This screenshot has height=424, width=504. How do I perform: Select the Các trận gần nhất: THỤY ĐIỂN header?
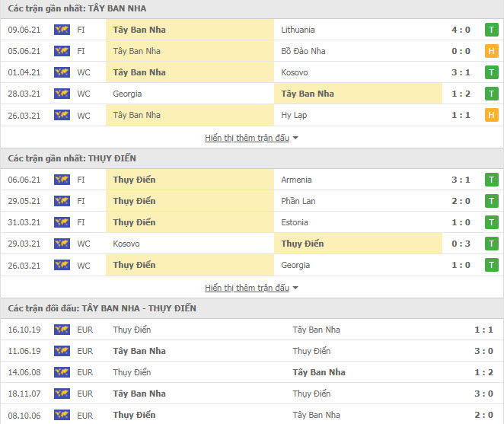coord(252,158)
